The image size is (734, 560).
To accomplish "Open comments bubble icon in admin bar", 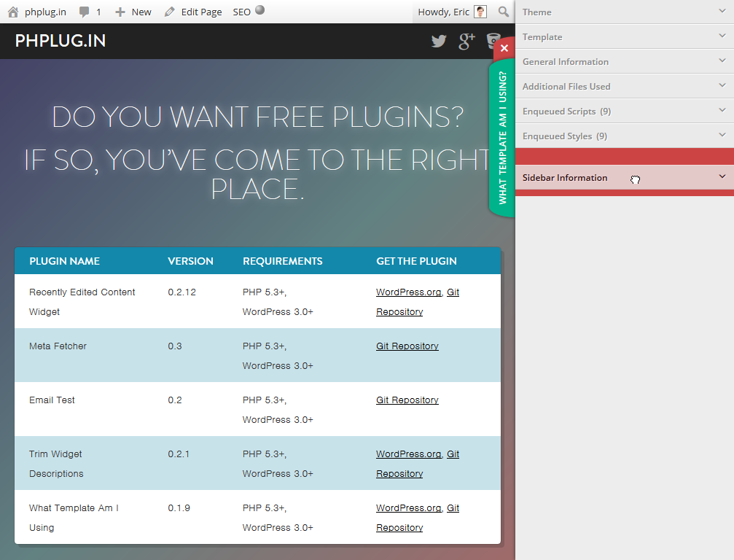I will point(85,12).
